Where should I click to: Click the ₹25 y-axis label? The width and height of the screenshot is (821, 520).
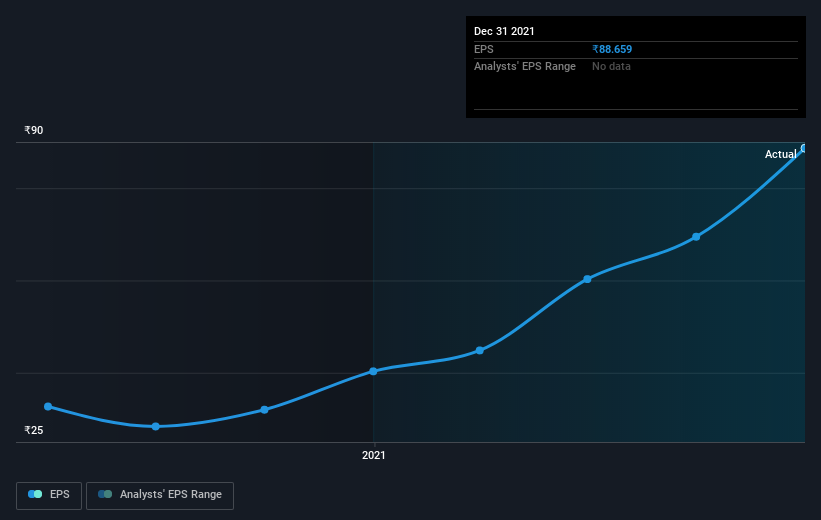[x=34, y=430]
